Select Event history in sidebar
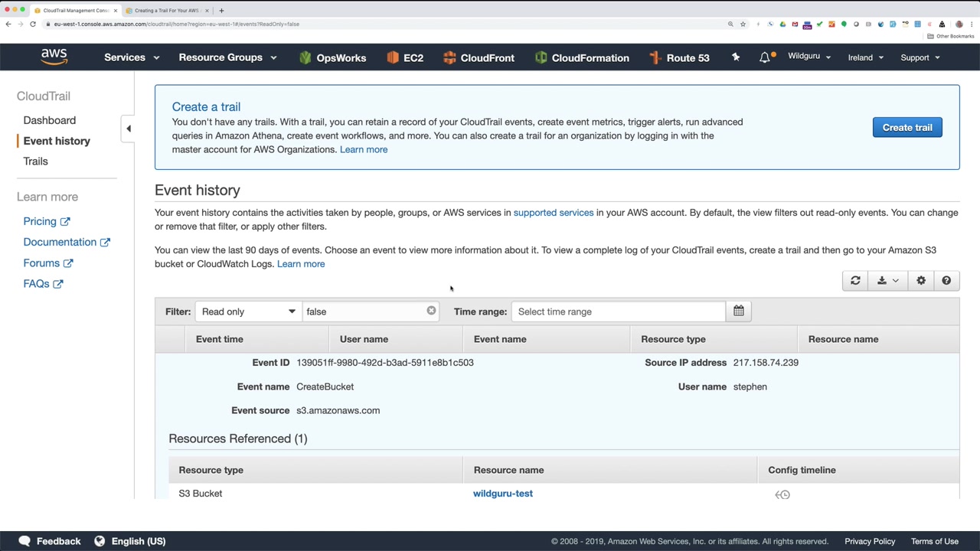Viewport: 980px width, 551px height. tap(57, 141)
